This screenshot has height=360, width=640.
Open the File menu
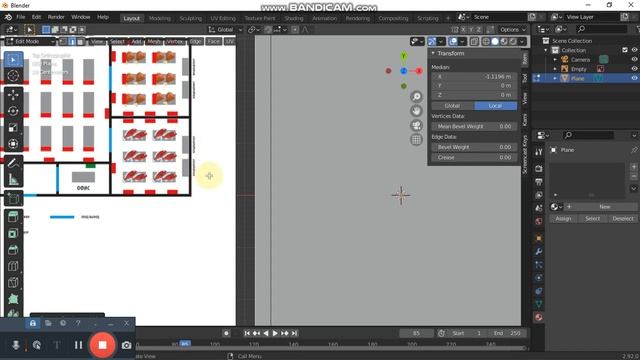(x=21, y=17)
